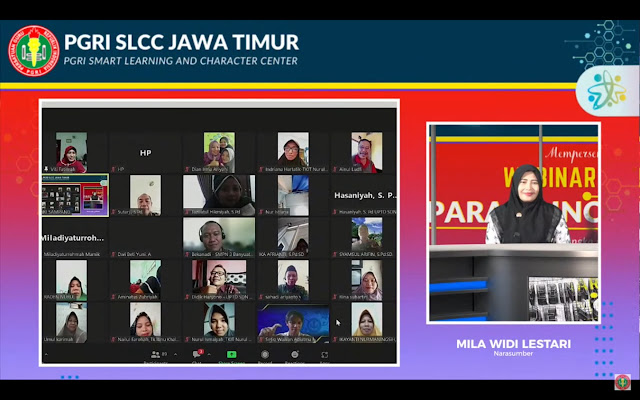Screen dimensions: 640x400
Task: Click muted mic icon beside Dian Irma Ariyani
Action: pos(187,169)
